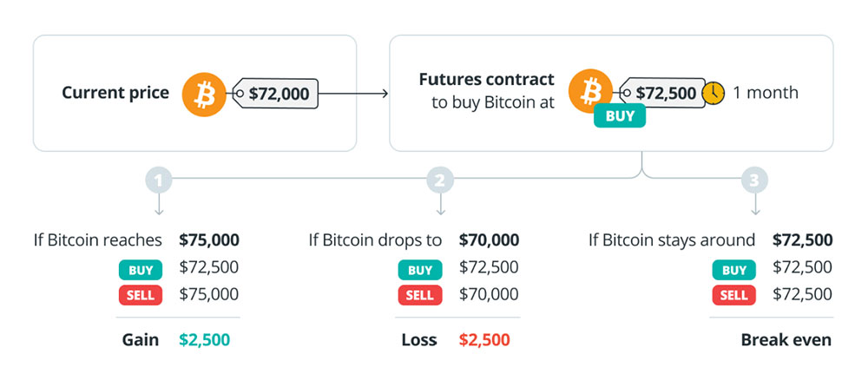
Task: Select the step 3 circle marker
Action: coord(754,180)
